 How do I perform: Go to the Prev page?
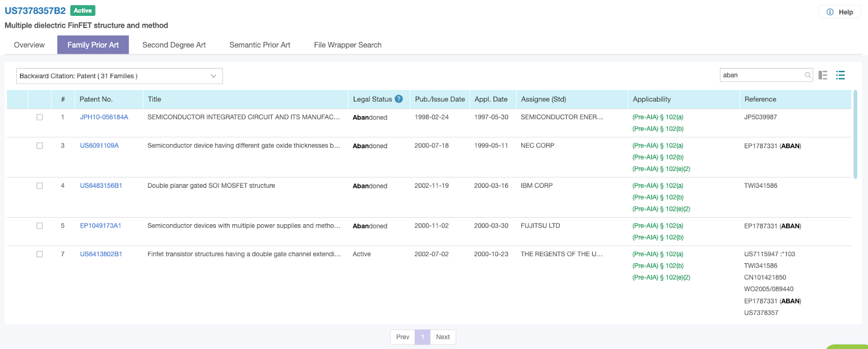coord(403,337)
